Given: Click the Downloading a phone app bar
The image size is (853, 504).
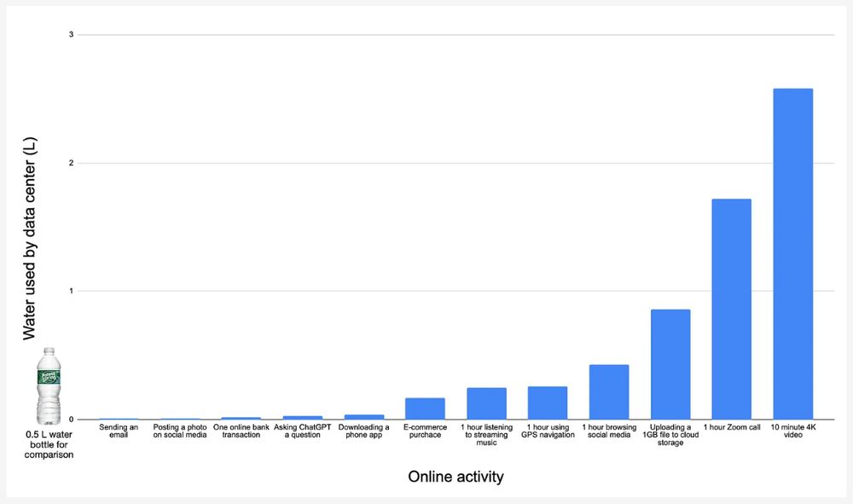Looking at the screenshot, I should (x=364, y=417).
